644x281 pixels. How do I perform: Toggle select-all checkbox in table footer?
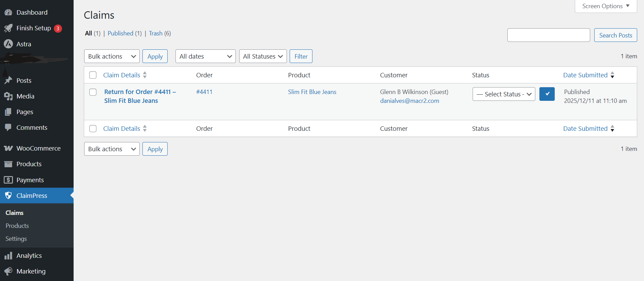[x=93, y=129]
